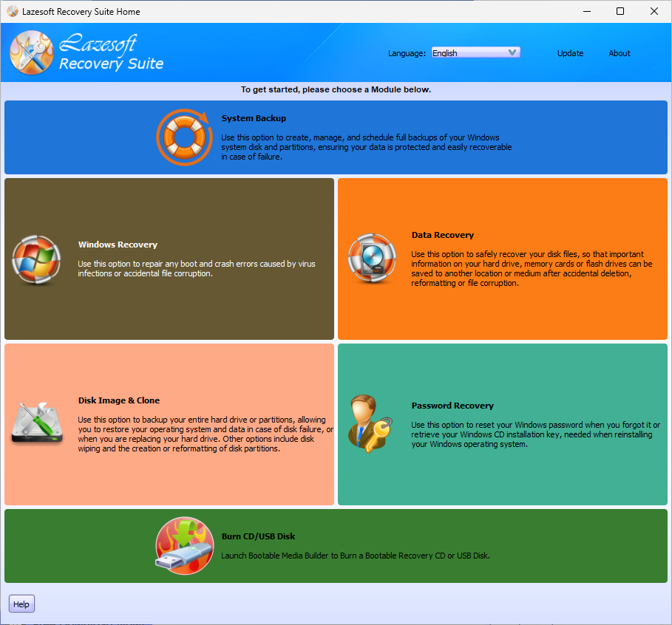Open the Update menu item

coord(570,52)
